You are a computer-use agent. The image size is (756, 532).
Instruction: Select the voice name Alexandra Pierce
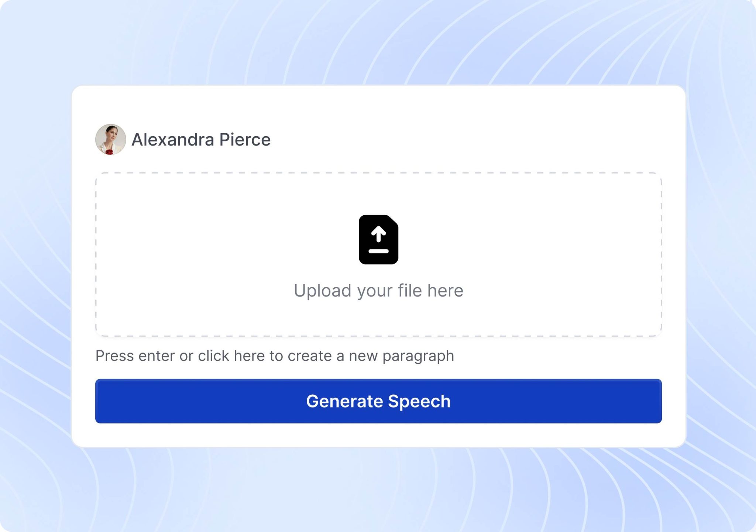(x=202, y=139)
